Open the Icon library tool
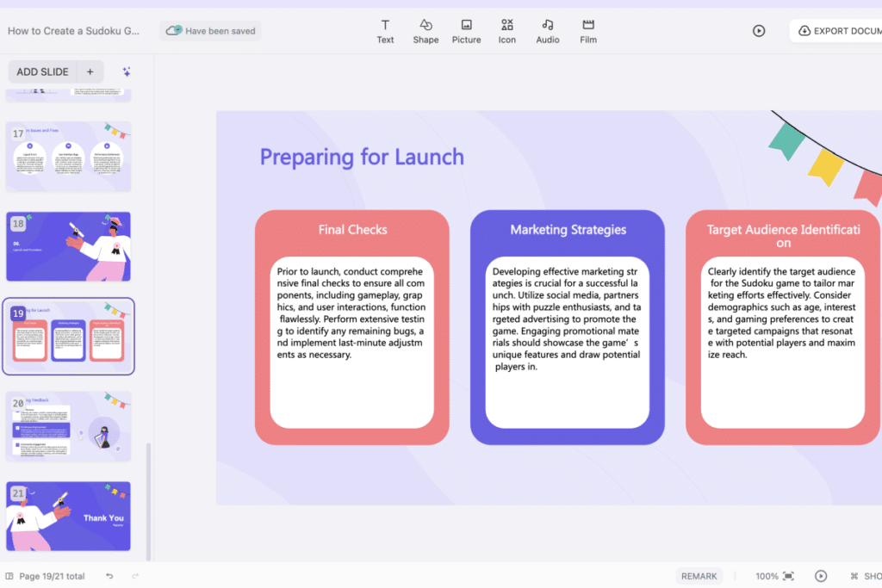The image size is (882, 588). click(x=506, y=31)
